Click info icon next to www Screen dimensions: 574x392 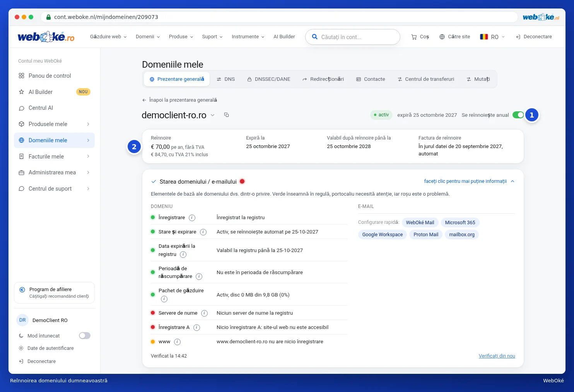coord(177,342)
